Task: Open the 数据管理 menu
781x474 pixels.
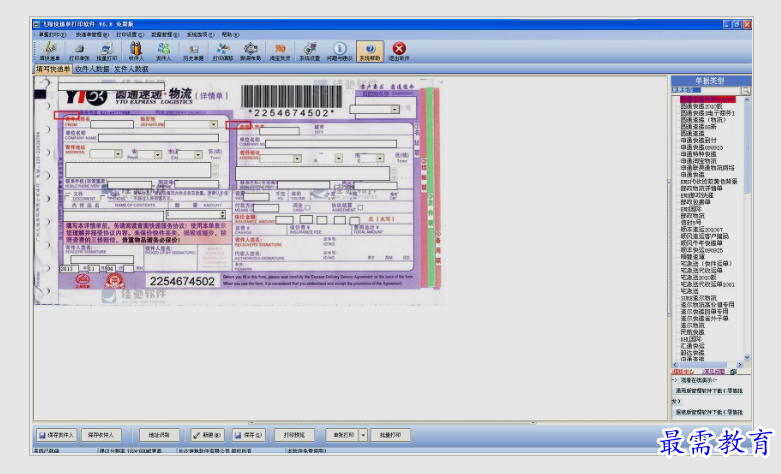Action: click(x=165, y=35)
